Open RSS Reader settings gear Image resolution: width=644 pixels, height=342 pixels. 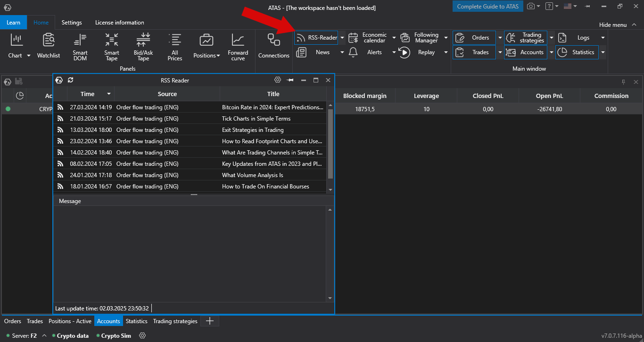coord(278,80)
